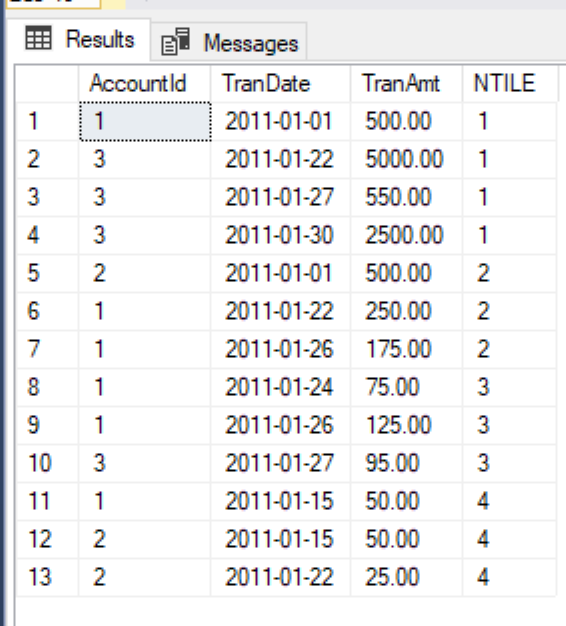Viewport: 566px width, 626px height.
Task: Click the 95.00 TranAmt cell
Action: (x=406, y=463)
